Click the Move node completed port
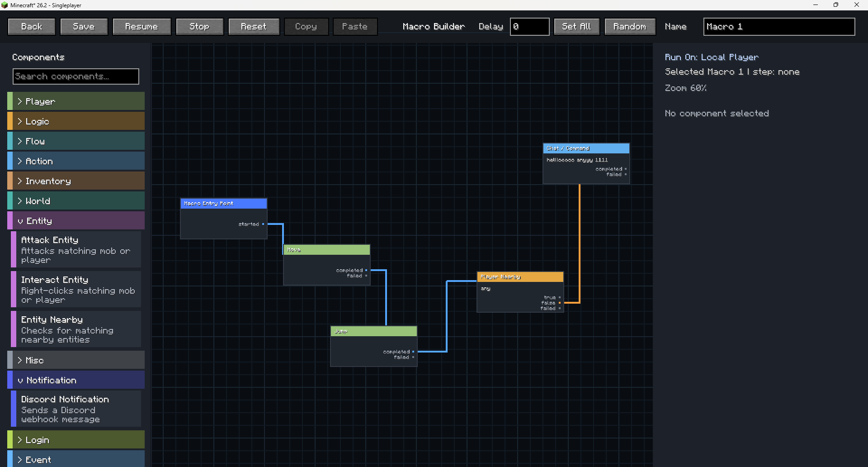Screen dimensions: 868x467 [x=366, y=270]
